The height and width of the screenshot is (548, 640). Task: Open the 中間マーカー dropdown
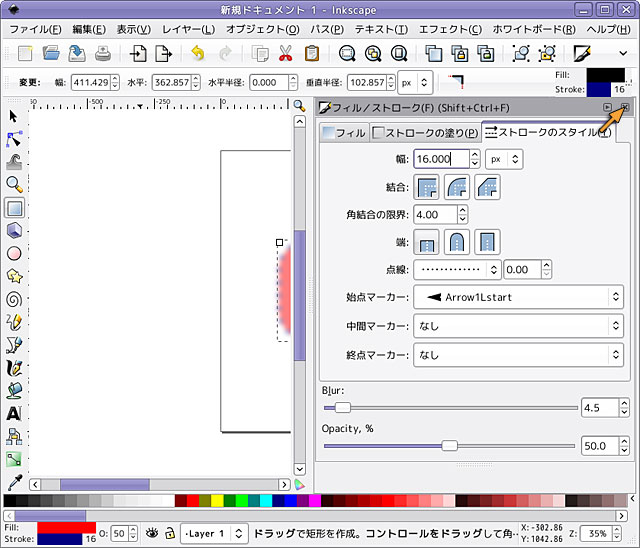coord(516,326)
